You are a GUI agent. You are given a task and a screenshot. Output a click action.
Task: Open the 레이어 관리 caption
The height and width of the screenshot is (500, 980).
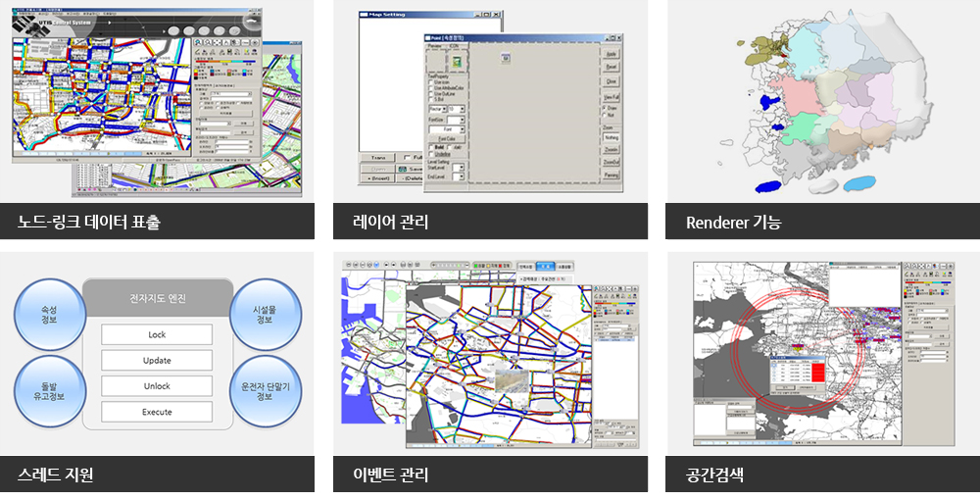(x=490, y=222)
